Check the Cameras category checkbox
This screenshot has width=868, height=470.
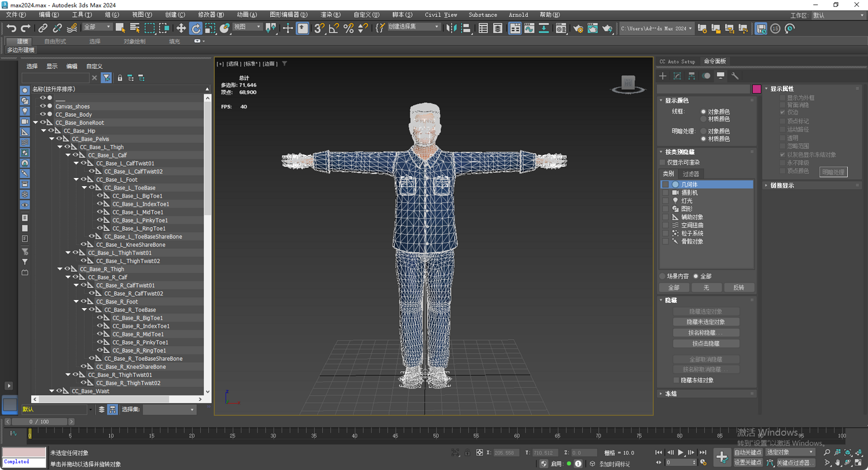(x=665, y=193)
